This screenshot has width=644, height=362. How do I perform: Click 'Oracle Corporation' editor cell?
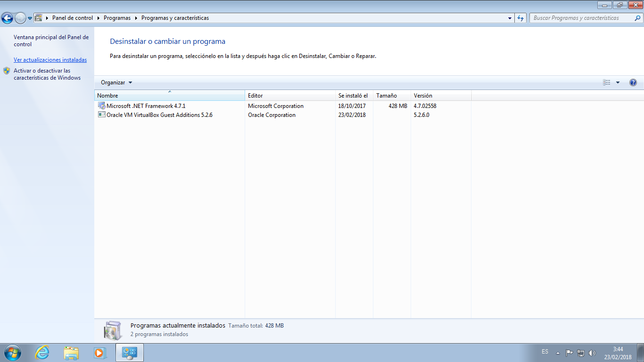272,115
